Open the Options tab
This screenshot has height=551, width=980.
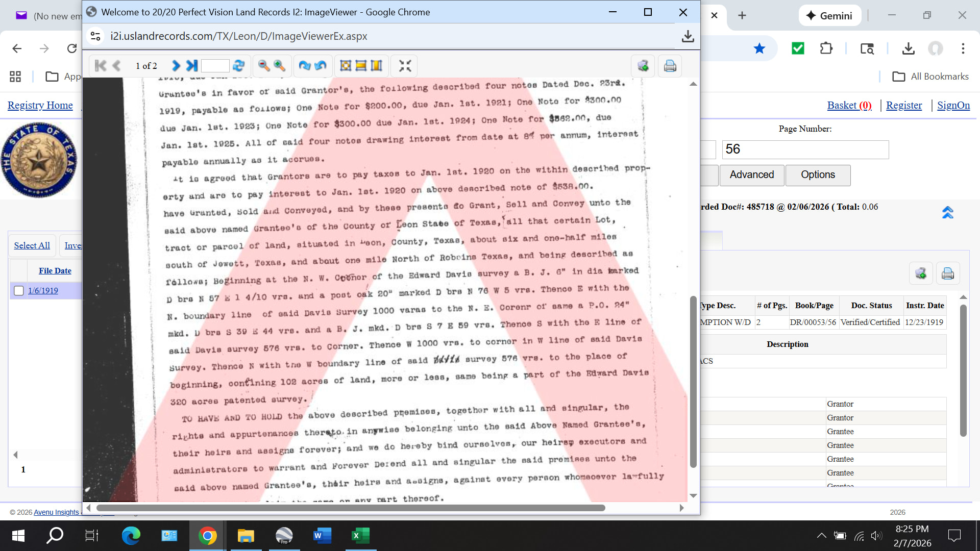point(817,175)
